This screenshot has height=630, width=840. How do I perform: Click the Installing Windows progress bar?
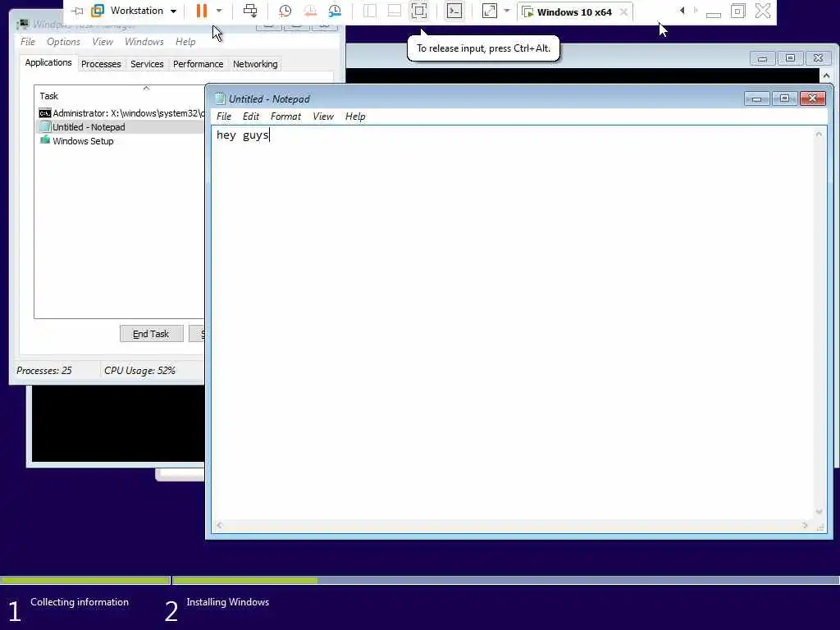tap(505, 580)
